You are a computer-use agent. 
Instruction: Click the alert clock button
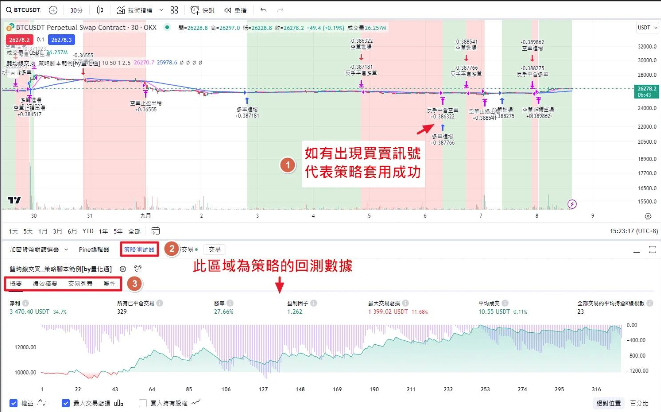tap(202, 10)
